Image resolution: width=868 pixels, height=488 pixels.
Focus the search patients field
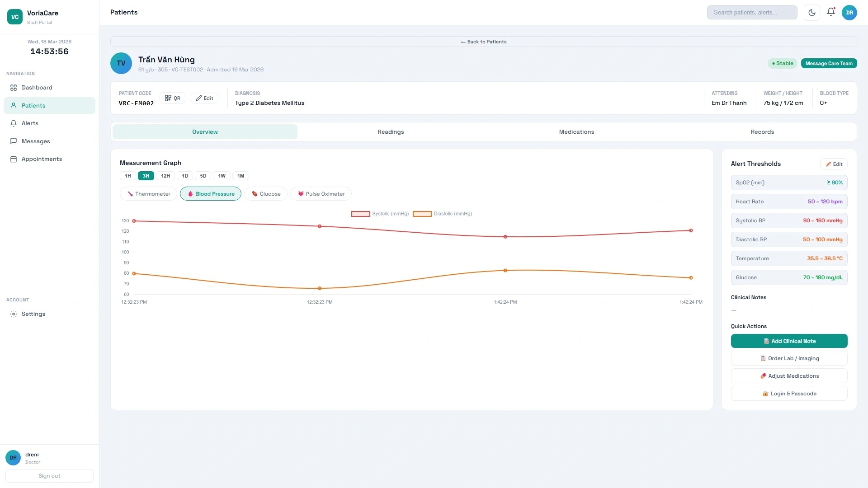[752, 13]
